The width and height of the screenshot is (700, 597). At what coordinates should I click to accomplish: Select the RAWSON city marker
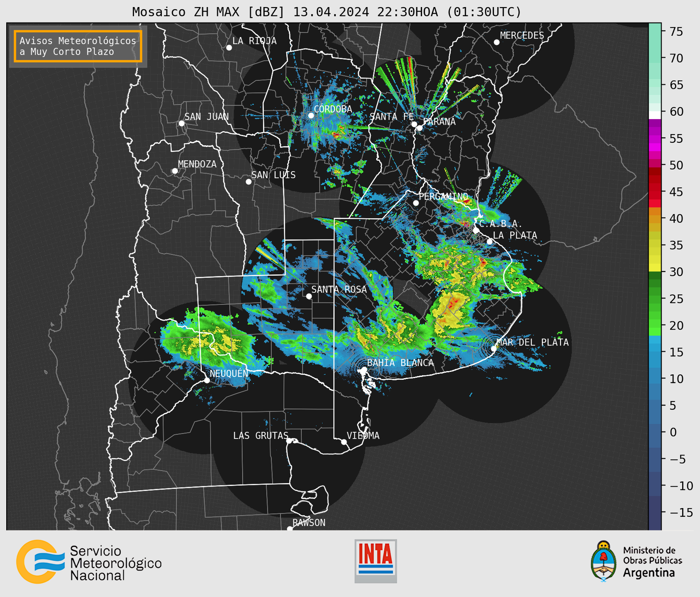(290, 529)
